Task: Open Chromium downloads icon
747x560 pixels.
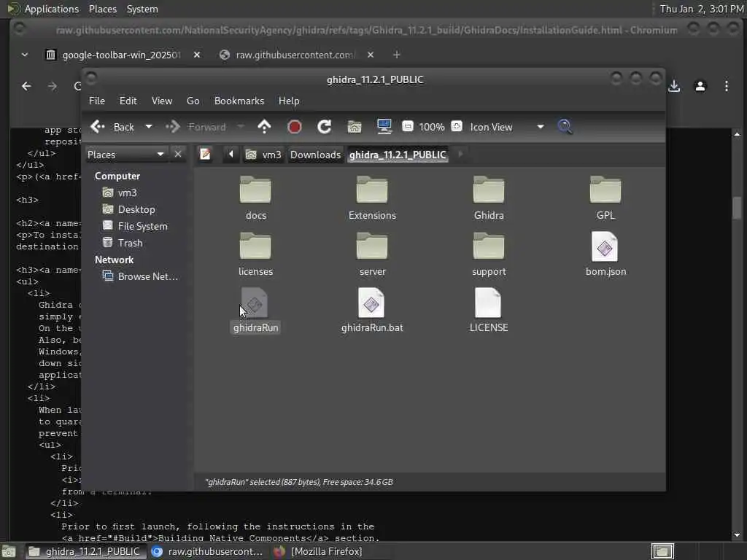Action: click(x=674, y=86)
